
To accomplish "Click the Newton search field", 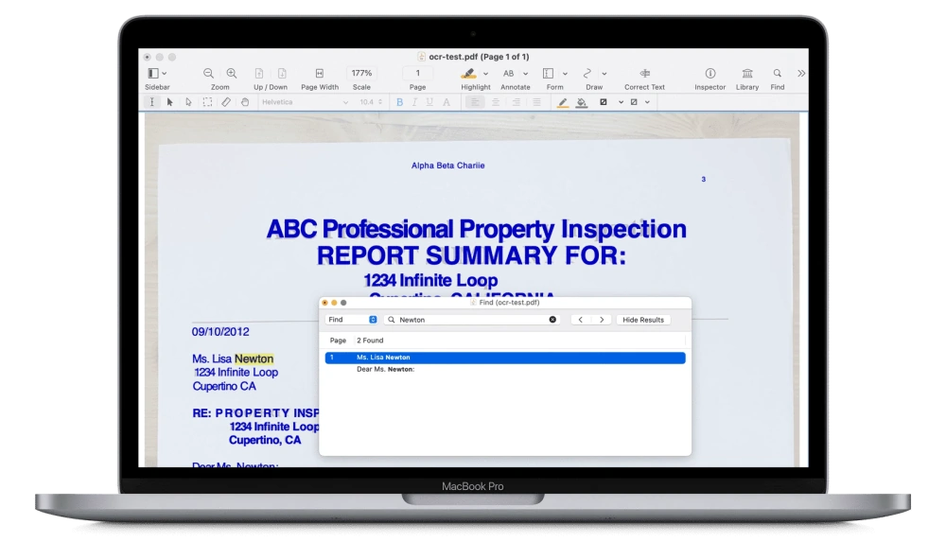I will click(472, 319).
